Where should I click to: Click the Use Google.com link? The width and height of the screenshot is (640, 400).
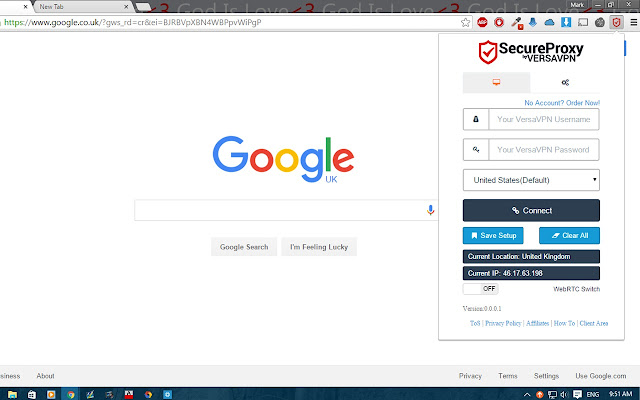click(600, 376)
